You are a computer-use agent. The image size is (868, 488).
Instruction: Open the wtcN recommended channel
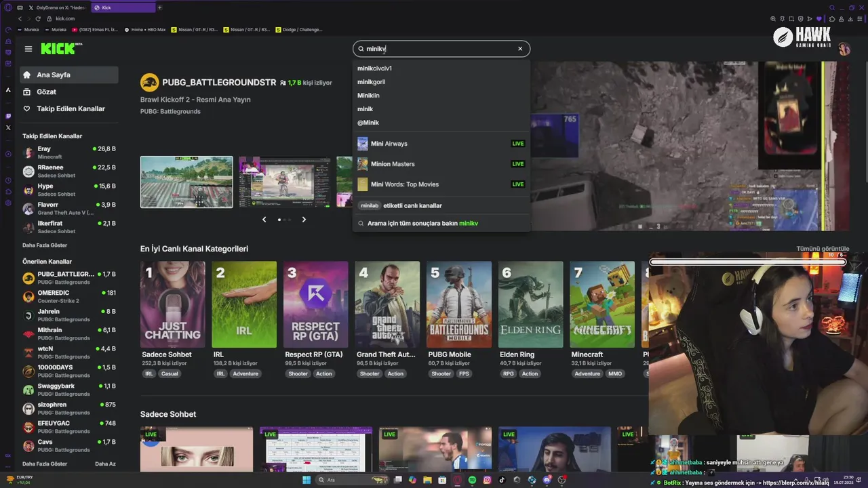point(68,352)
